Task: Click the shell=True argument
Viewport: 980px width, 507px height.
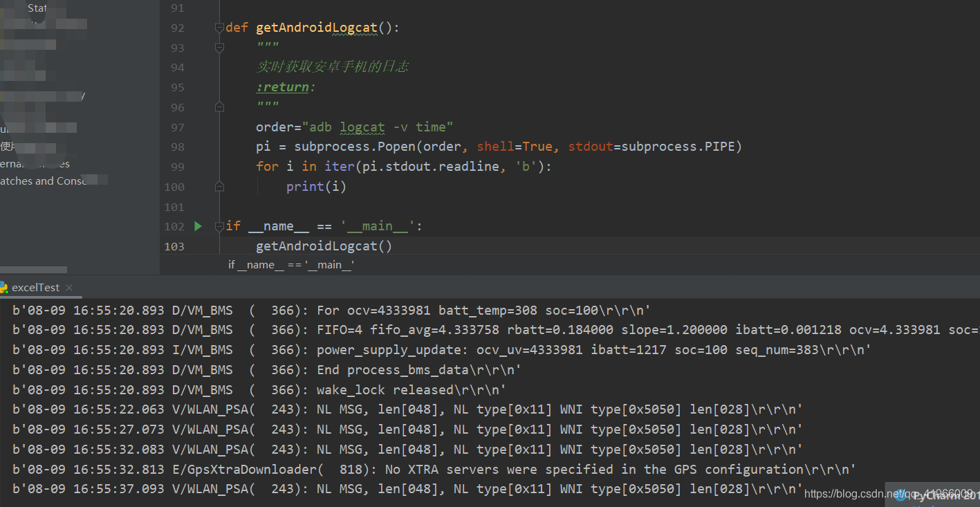Action: [x=515, y=147]
